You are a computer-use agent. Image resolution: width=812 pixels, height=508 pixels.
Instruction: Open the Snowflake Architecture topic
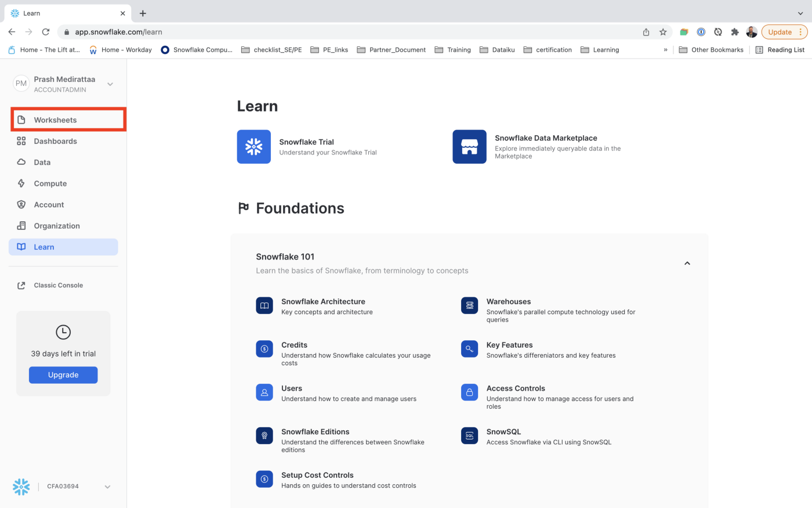coord(323,302)
